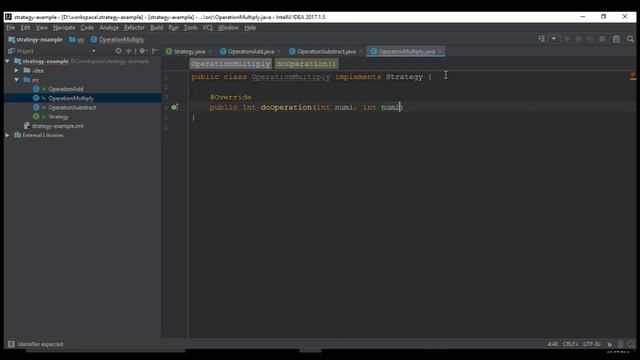Image resolution: width=640 pixels, height=360 pixels.
Task: Click OperationMultiply breadcrumb in navigation bar
Action: pyautogui.click(x=118, y=40)
